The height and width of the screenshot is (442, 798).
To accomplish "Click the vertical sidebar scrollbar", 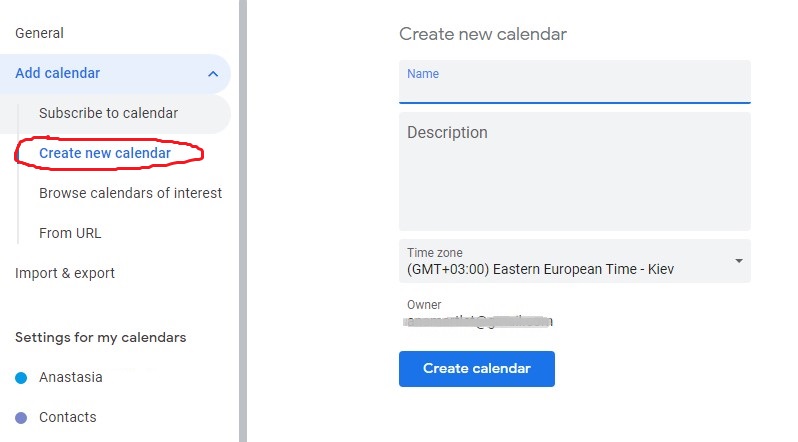I will (x=243, y=221).
